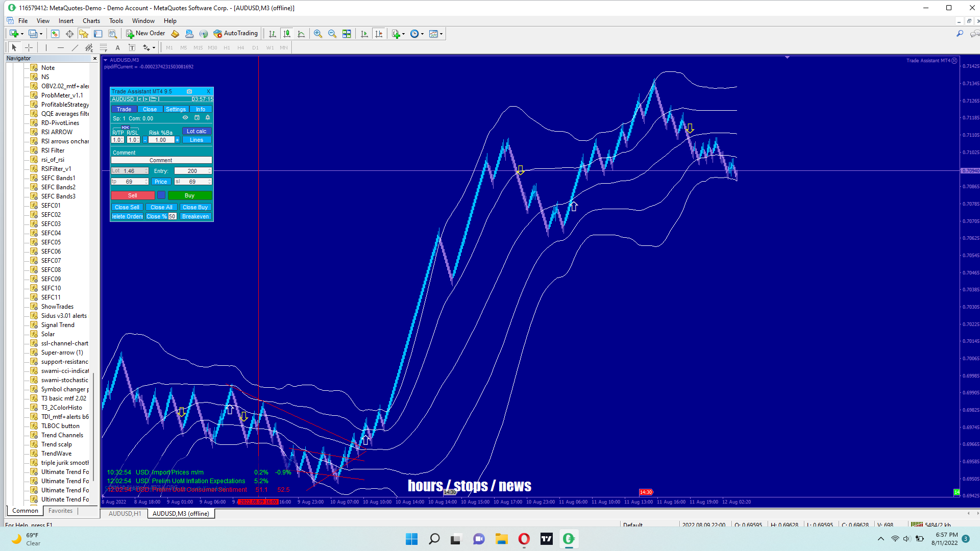The width and height of the screenshot is (980, 551).
Task: Select the draw trendline tool
Action: tap(75, 47)
